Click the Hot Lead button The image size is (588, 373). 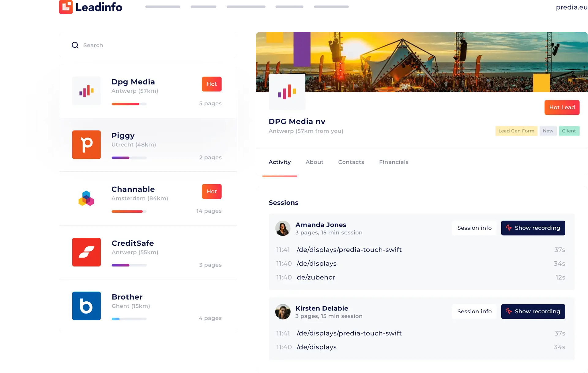[562, 107]
